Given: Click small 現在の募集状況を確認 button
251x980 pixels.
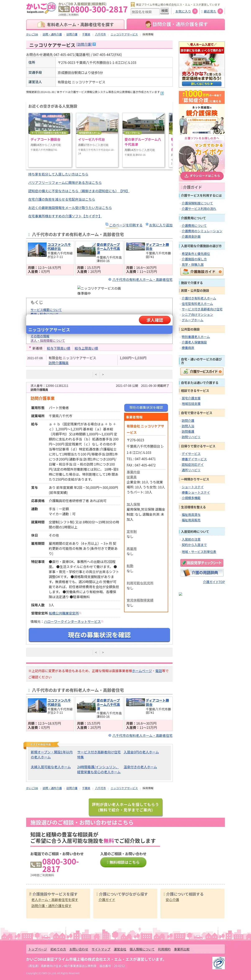Looking at the screenshot, I should pyautogui.click(x=146, y=407).
